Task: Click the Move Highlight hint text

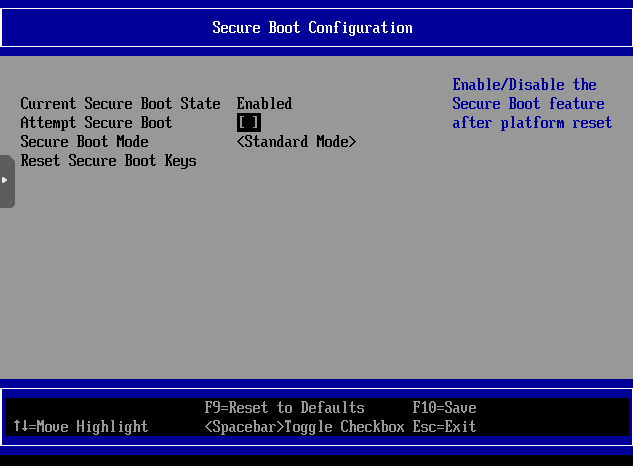Action: [x=92, y=427]
